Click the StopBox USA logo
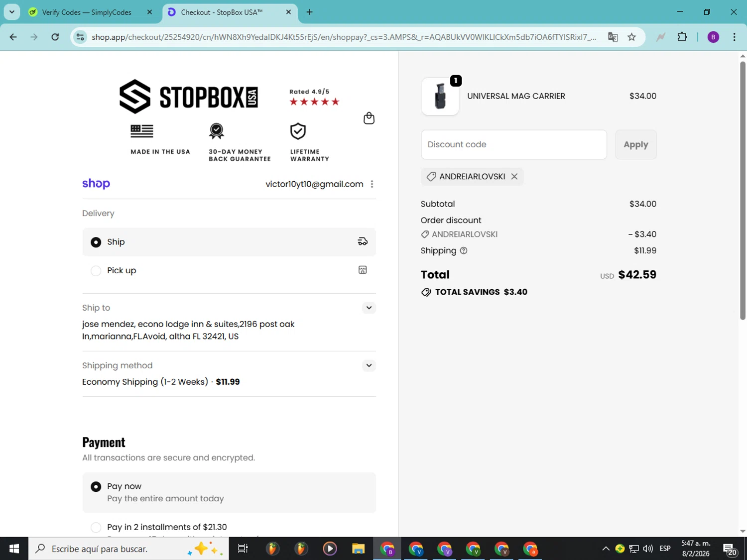This screenshot has width=747, height=560. click(x=189, y=97)
